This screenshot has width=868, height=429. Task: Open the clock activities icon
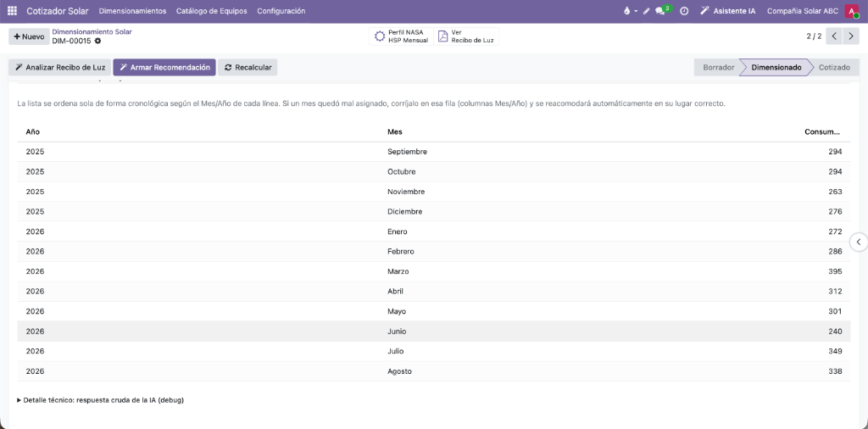pos(684,11)
